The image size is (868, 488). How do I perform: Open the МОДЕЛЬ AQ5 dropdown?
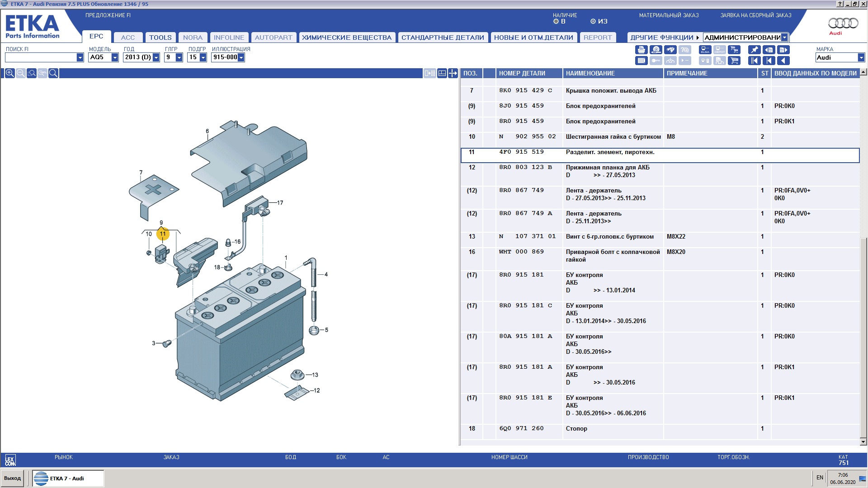(115, 57)
